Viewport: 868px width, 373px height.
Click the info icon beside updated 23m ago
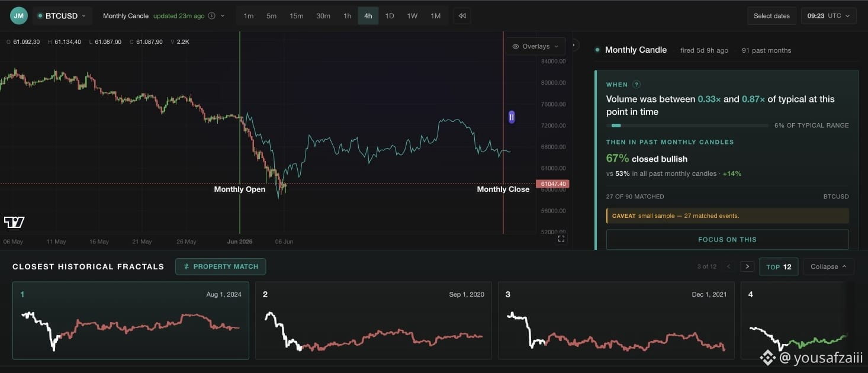coord(212,16)
